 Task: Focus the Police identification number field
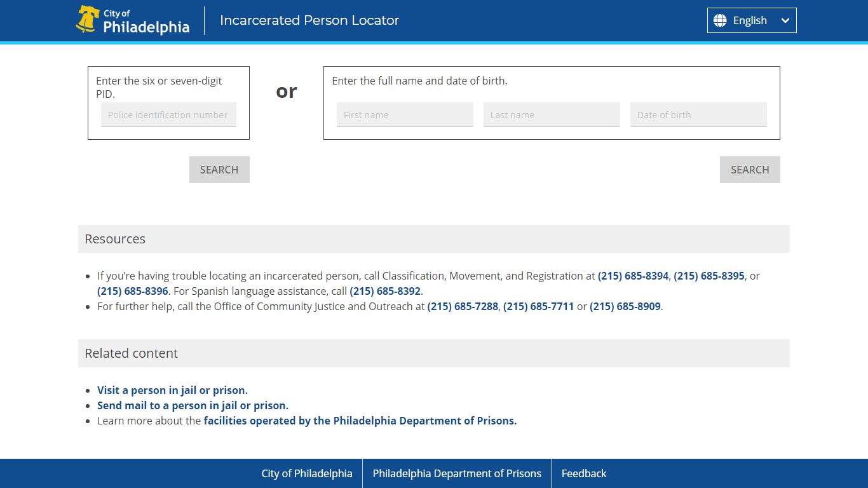click(x=168, y=114)
